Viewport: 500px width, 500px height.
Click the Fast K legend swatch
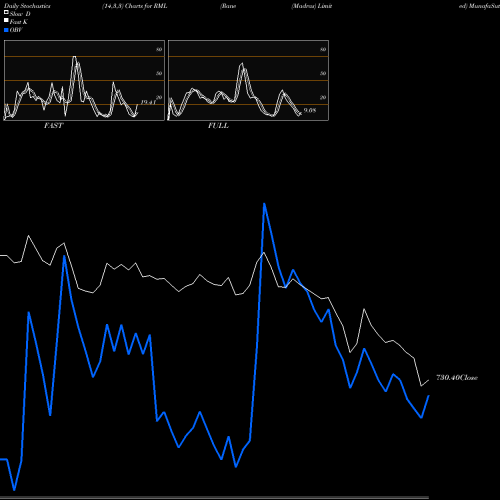tap(6, 21)
